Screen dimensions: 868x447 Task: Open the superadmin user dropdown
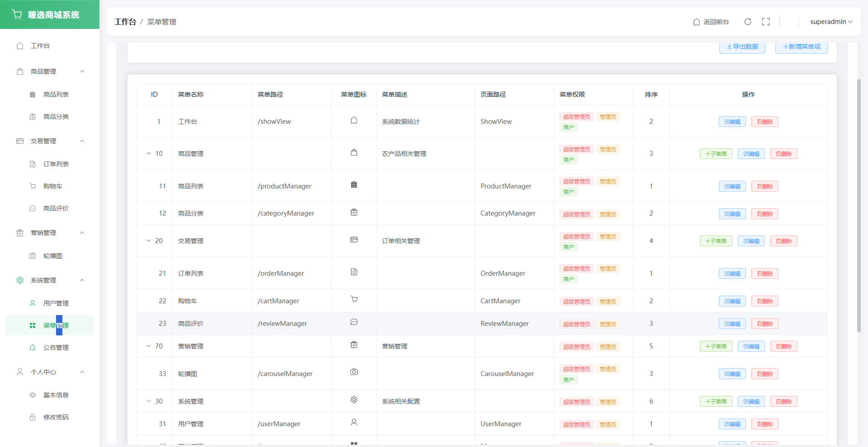click(x=831, y=22)
